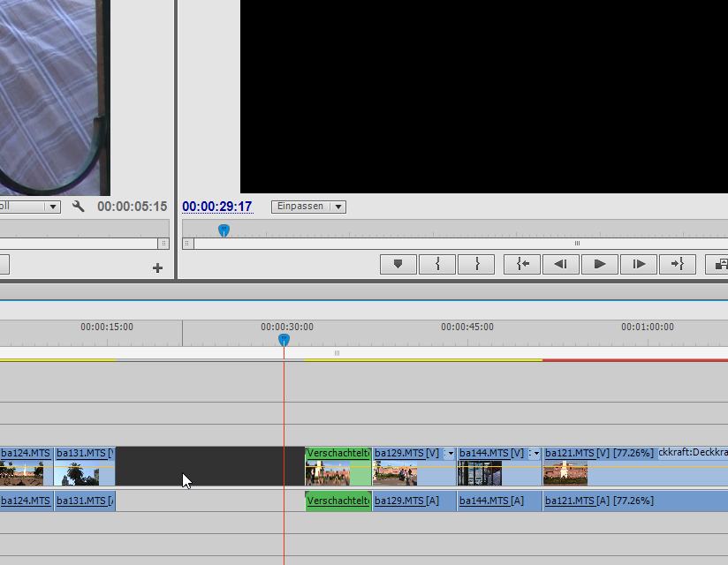The height and width of the screenshot is (565, 728).
Task: Click the Deckkraft opacity label on ba121 clip
Action: [693, 453]
